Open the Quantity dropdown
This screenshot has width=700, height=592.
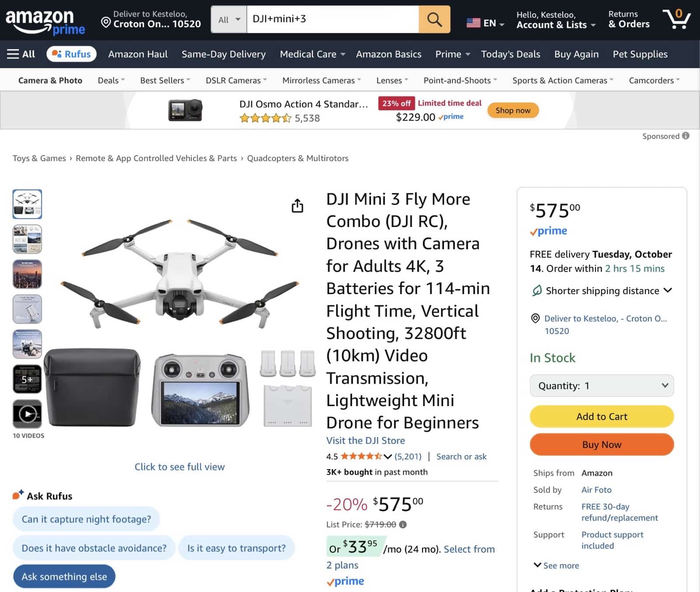point(601,385)
